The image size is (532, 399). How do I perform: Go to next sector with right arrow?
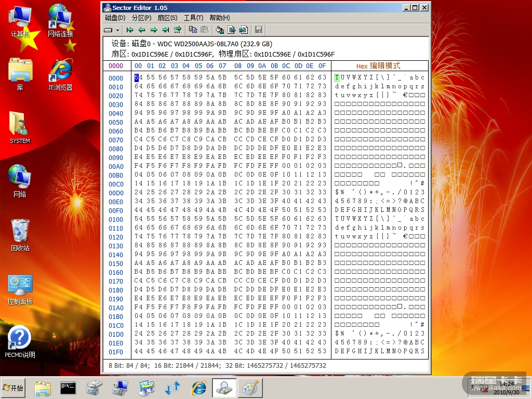pyautogui.click(x=154, y=30)
